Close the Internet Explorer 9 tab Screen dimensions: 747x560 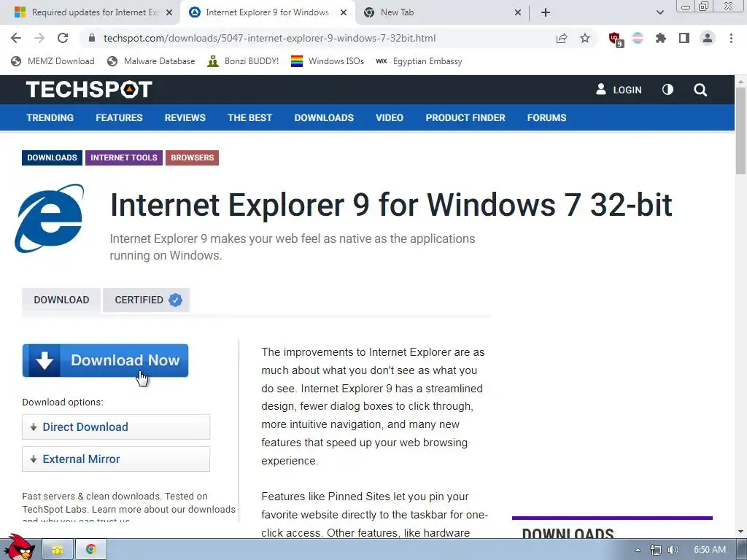click(x=344, y=12)
